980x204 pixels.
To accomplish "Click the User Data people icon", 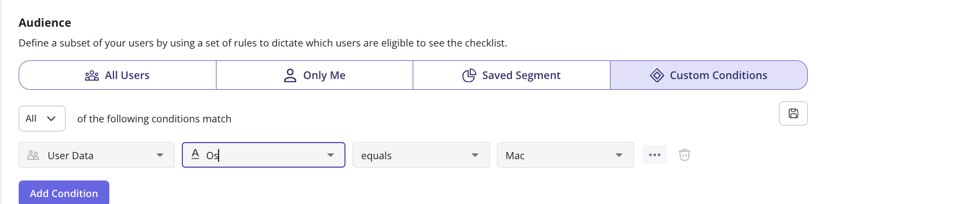I will [x=33, y=155].
